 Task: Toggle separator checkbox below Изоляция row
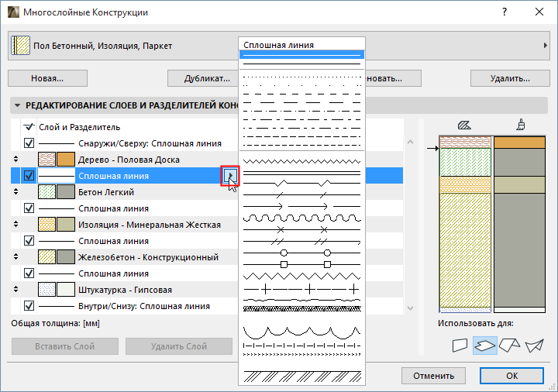29,241
